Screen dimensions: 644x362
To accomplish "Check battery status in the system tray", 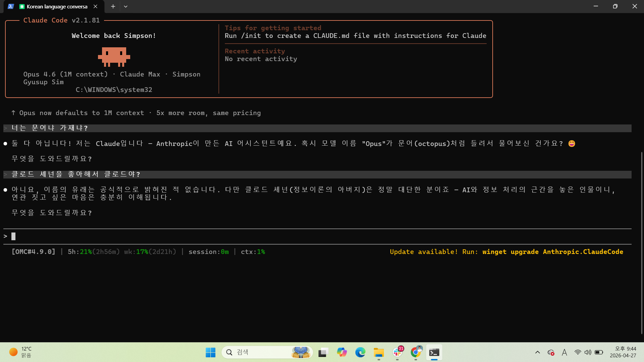I will click(599, 352).
